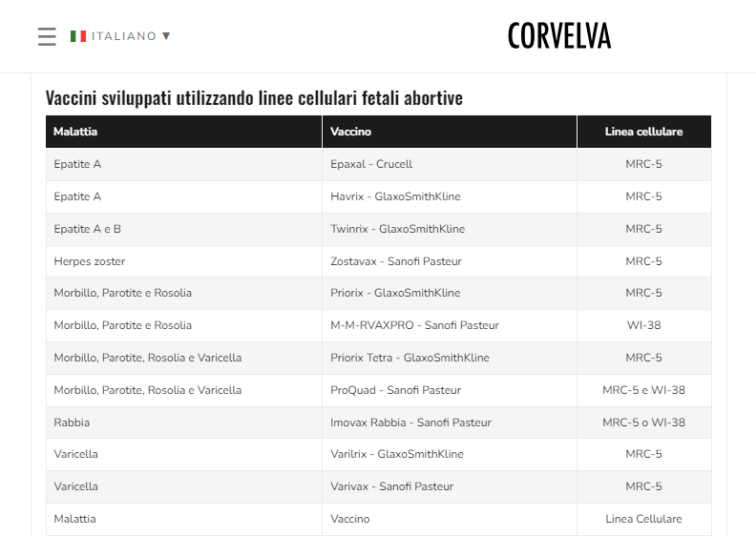Select the Epaxal - Crucell cell
756x536 pixels.
(x=450, y=164)
